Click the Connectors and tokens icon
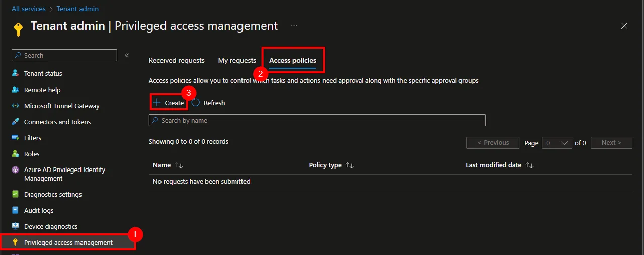The height and width of the screenshot is (255, 644). point(15,122)
